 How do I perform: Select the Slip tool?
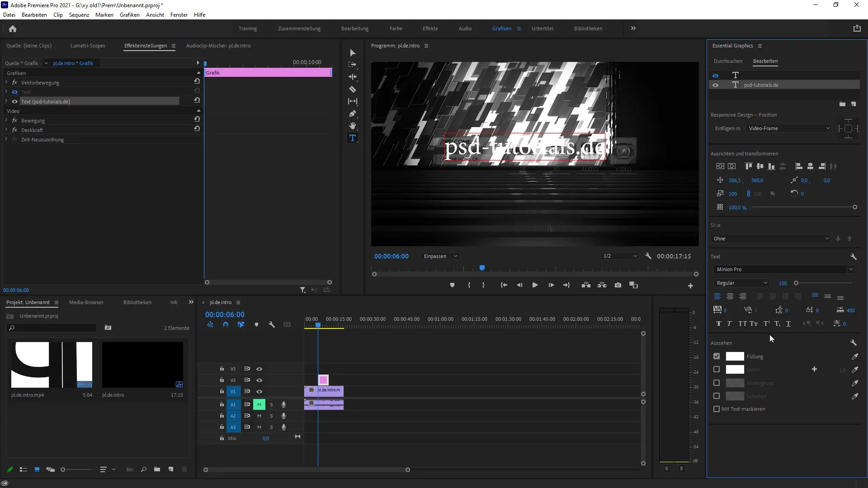353,102
